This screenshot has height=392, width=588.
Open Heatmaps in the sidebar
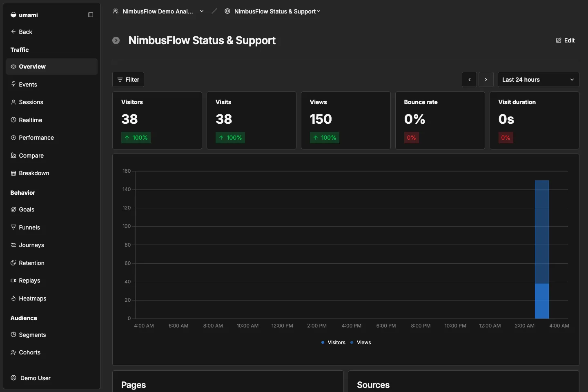[x=52, y=298]
